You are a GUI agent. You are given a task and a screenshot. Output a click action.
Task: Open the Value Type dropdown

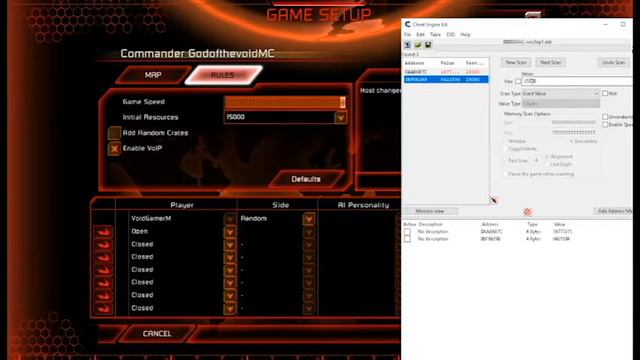tap(560, 104)
